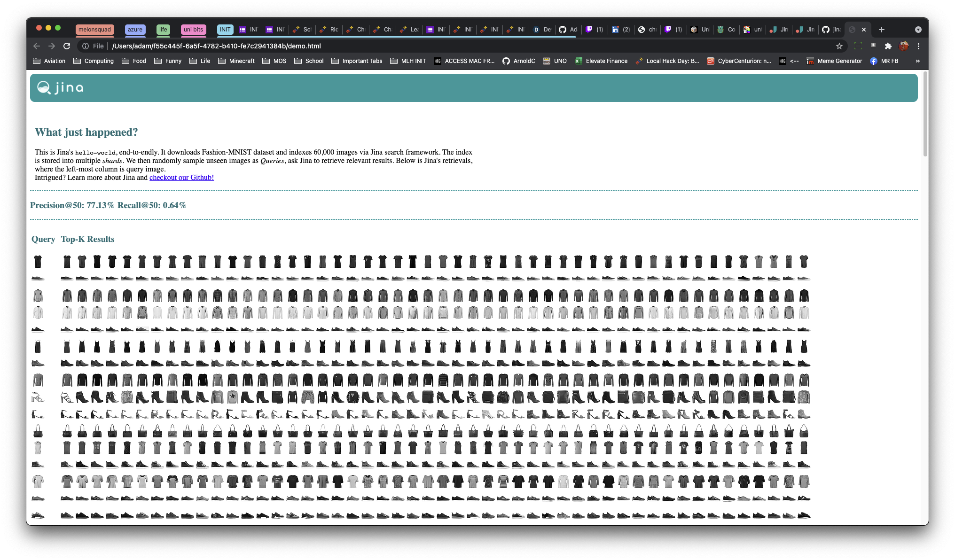Select the azure tab group
955x560 pixels.
135,30
